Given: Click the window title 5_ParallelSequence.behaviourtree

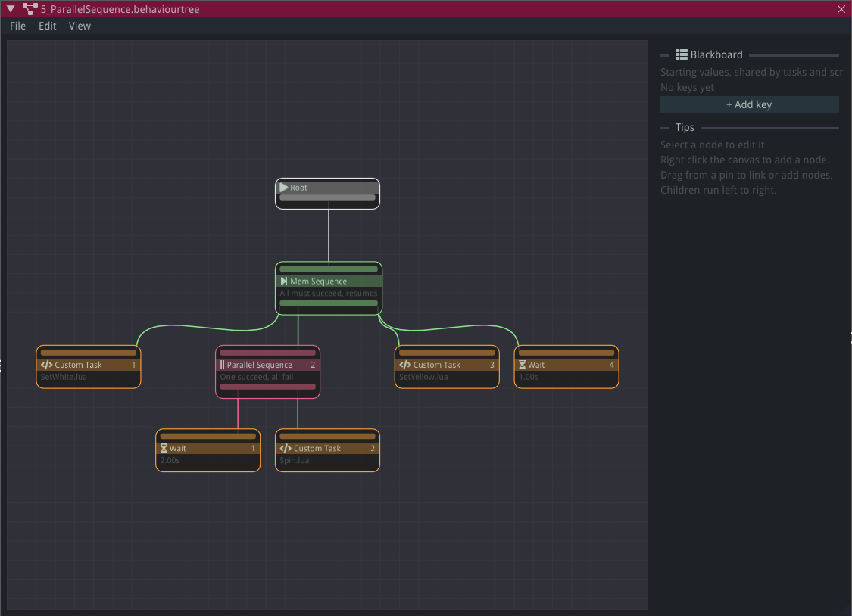Looking at the screenshot, I should pos(120,9).
